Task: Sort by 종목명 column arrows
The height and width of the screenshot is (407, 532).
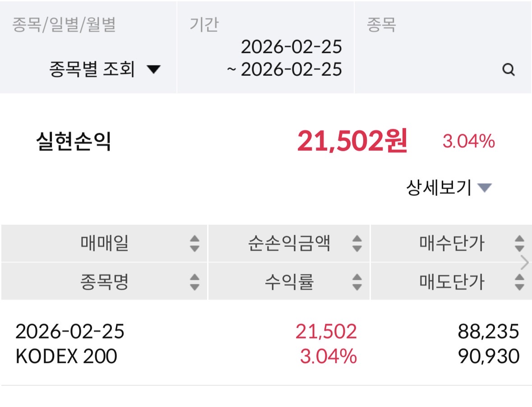Action: (194, 282)
